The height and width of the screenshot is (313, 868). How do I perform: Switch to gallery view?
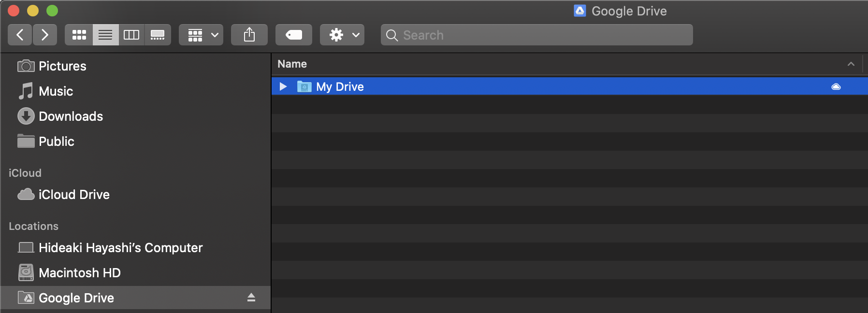pos(158,35)
